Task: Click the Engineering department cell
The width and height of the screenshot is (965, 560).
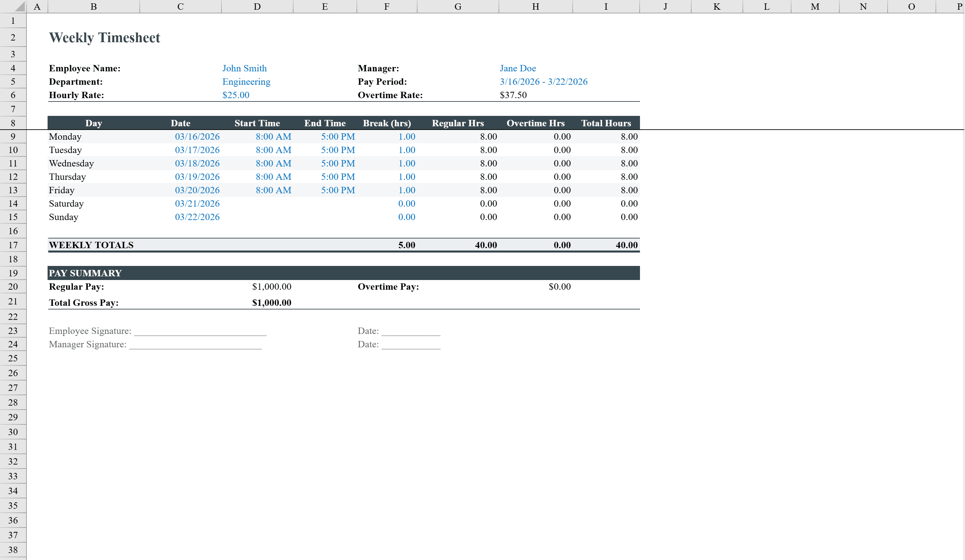Action: pyautogui.click(x=246, y=81)
